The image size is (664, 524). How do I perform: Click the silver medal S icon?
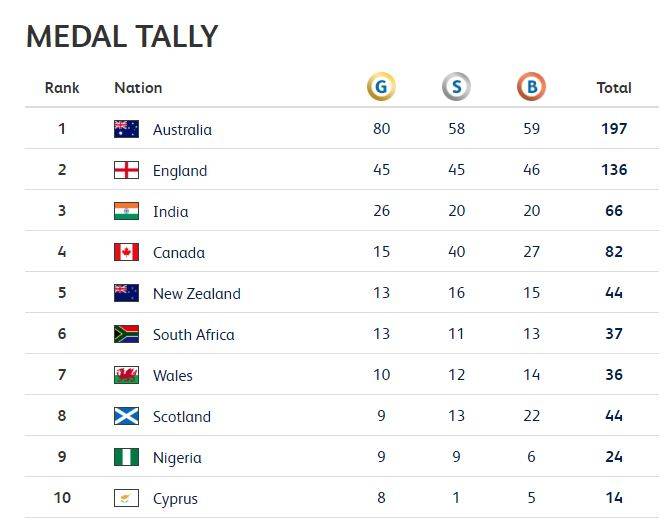(456, 87)
